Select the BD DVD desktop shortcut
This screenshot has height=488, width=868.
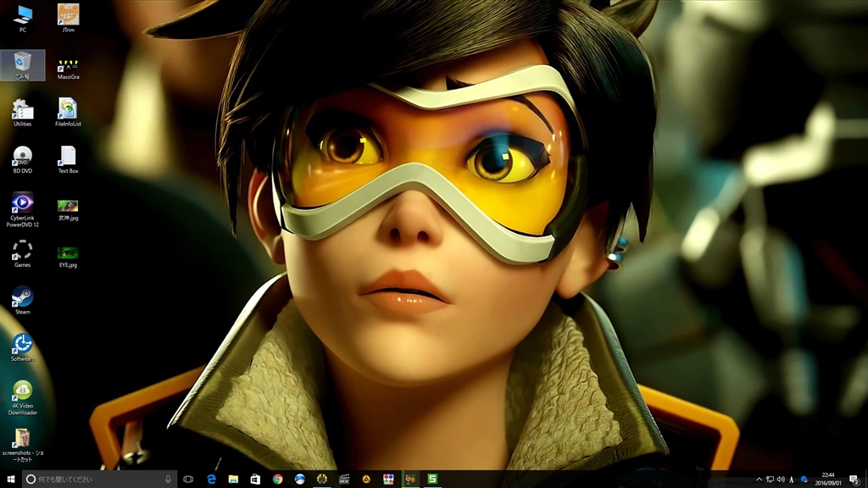pos(23,160)
